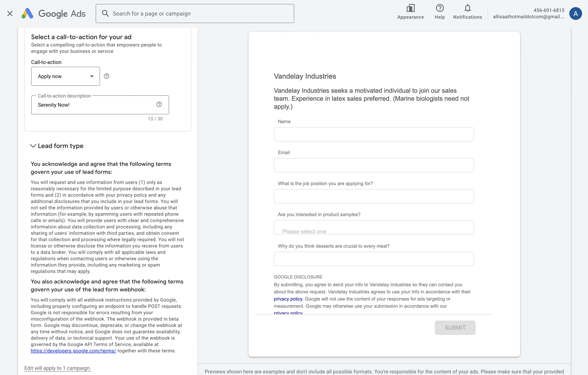588x375 pixels.
Task: Click the account email address text
Action: coord(529,17)
